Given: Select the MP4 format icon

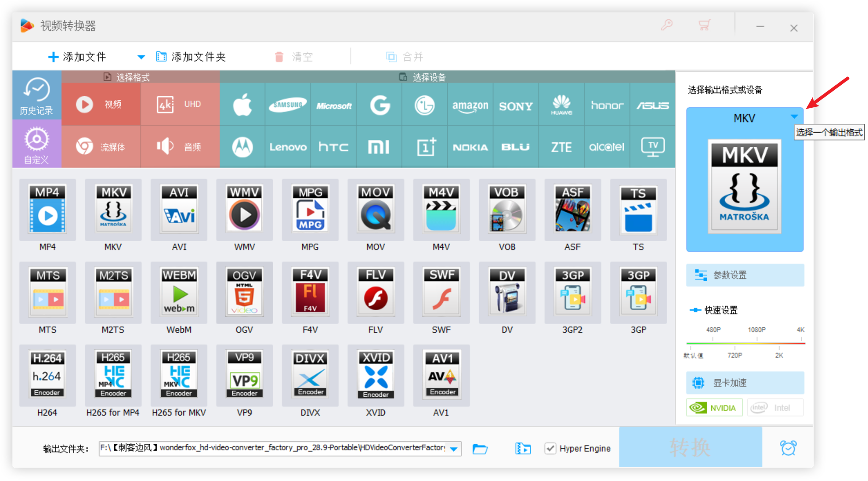Looking at the screenshot, I should tap(47, 210).
